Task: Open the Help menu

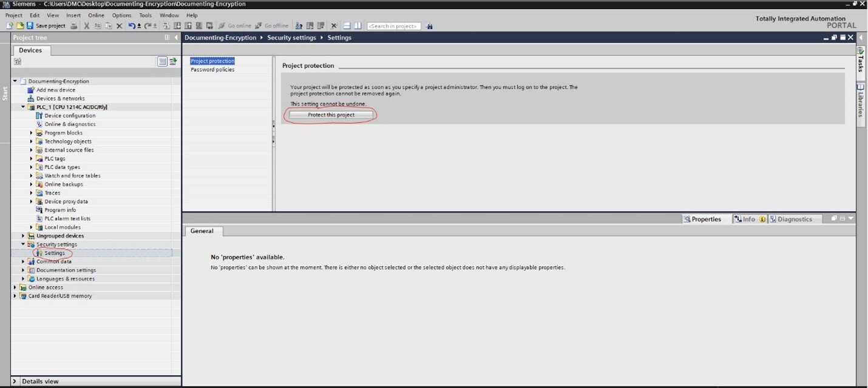Action: (192, 15)
